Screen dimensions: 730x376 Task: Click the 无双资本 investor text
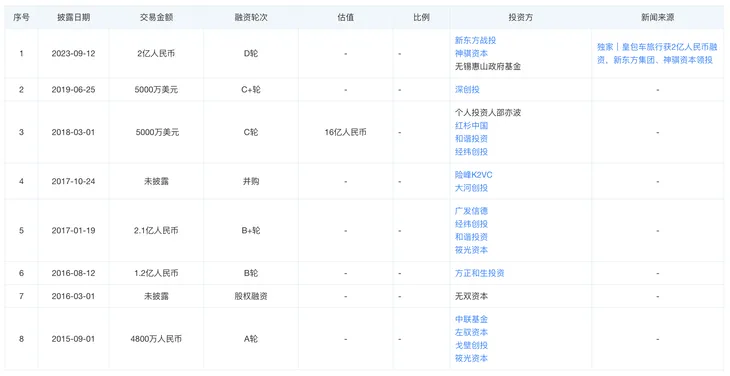point(471,296)
